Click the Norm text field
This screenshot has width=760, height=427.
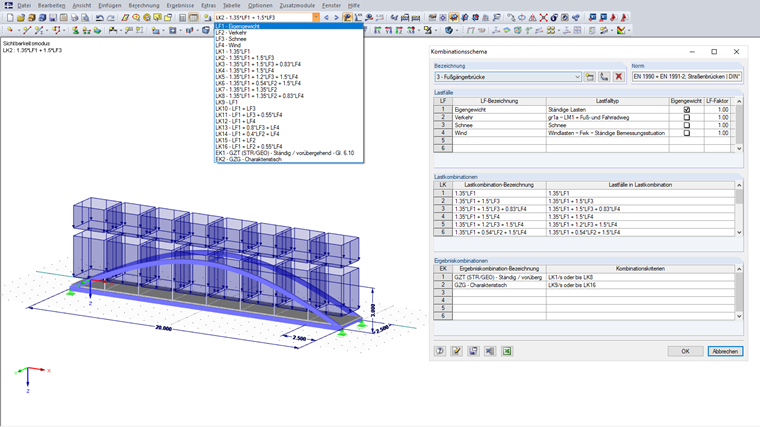point(686,77)
